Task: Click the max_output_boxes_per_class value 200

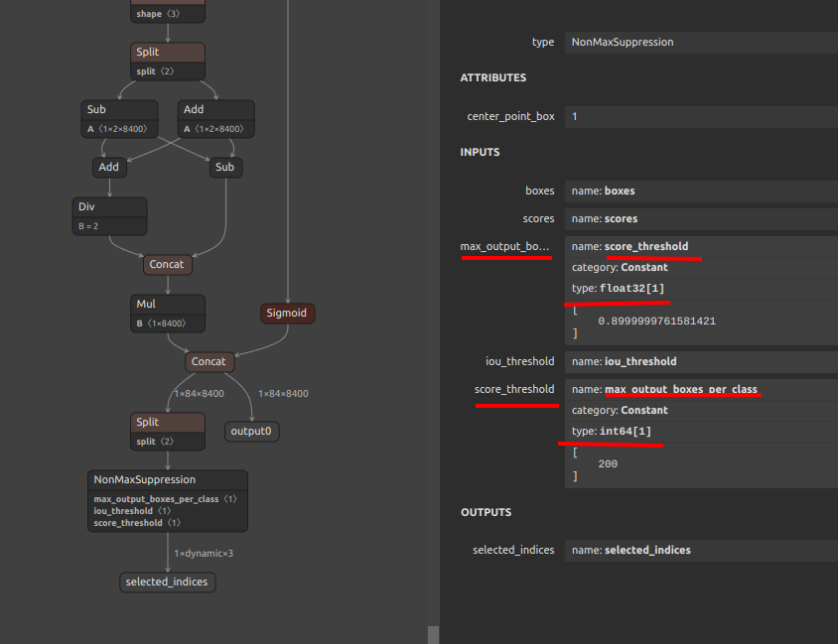Action: point(608,462)
